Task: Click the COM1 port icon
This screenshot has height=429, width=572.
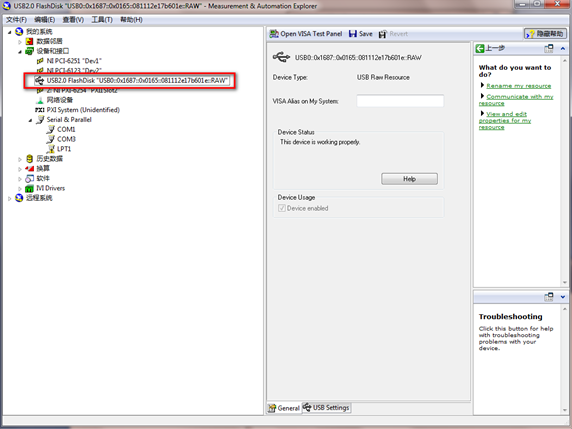Action: [51, 130]
